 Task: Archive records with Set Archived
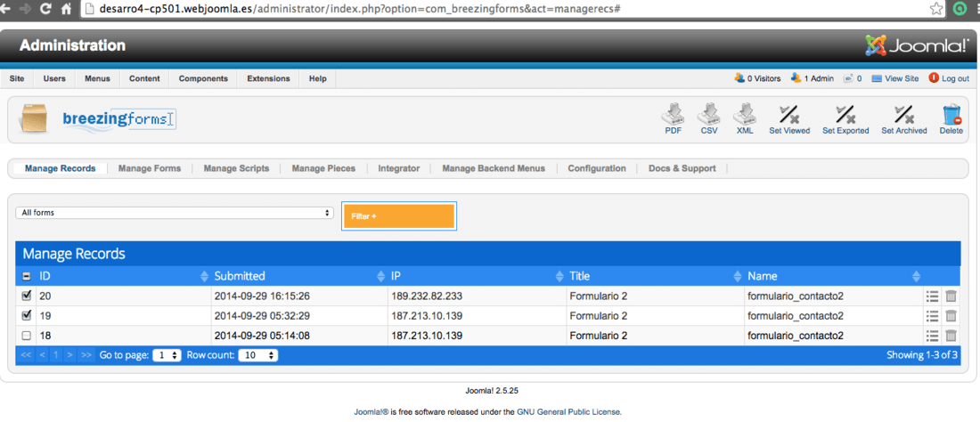pos(903,119)
